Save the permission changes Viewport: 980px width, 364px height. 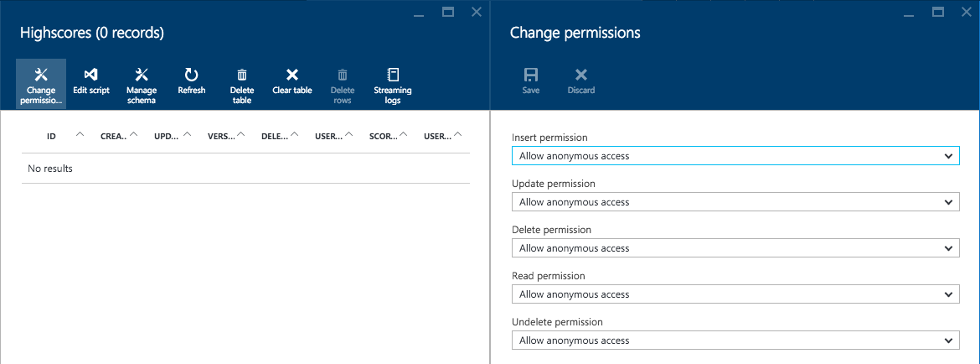531,81
